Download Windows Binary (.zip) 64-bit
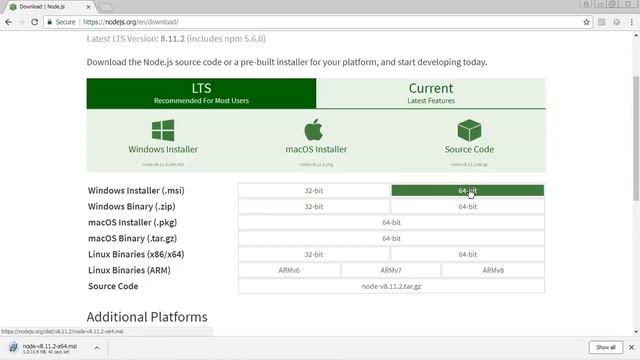Screen dimensions: 640x360 click(x=468, y=207)
